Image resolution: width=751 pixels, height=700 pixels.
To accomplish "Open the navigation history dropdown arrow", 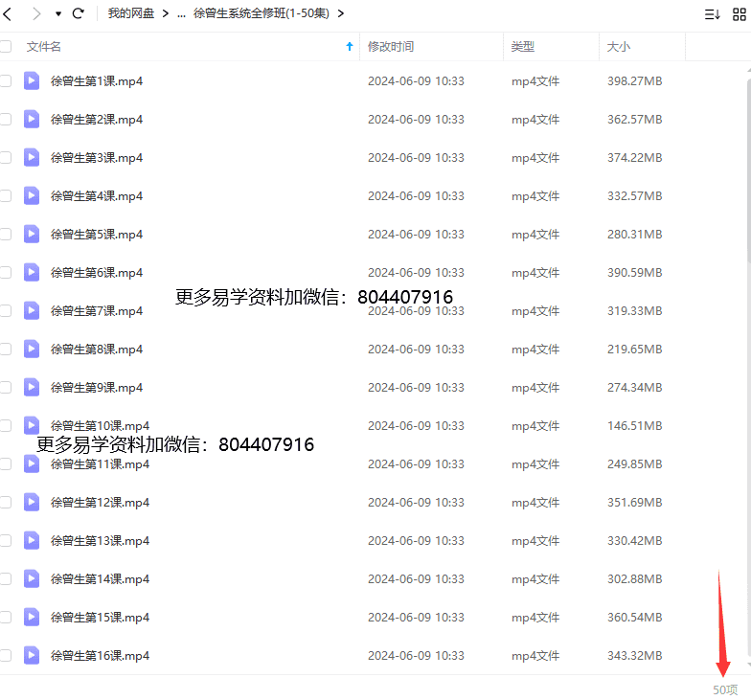I will click(x=57, y=14).
